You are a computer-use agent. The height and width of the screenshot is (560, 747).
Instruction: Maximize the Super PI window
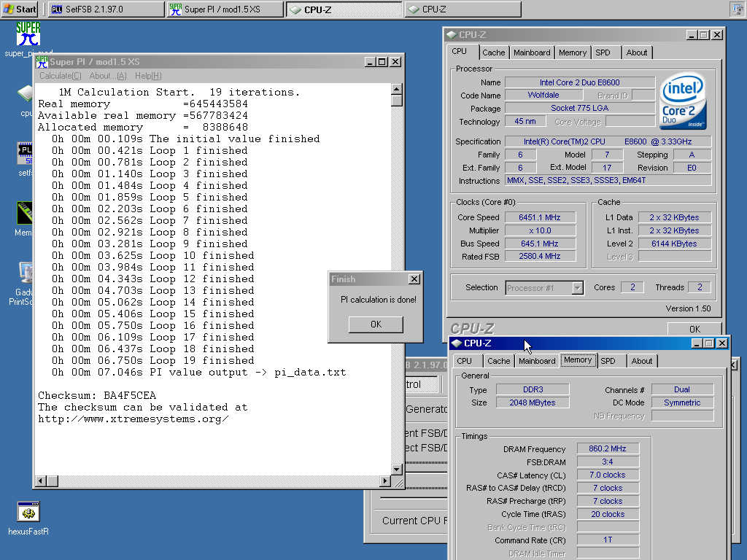pyautogui.click(x=382, y=62)
